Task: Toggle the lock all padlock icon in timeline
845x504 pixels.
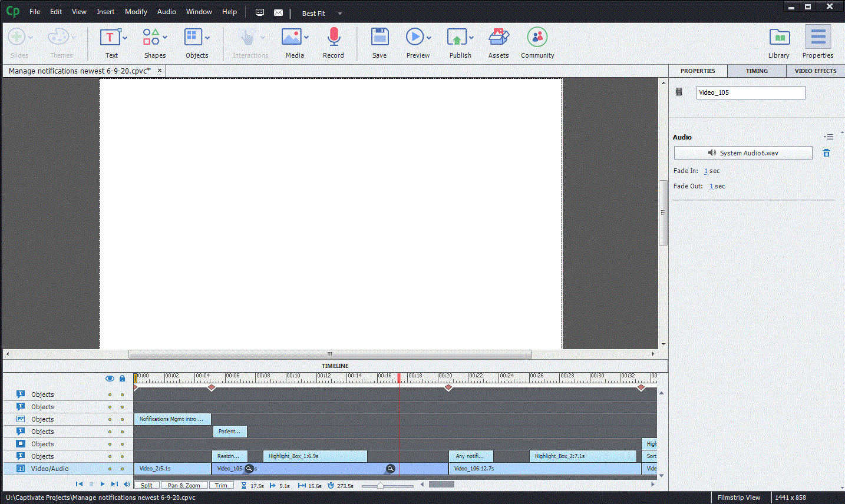Action: click(x=122, y=379)
